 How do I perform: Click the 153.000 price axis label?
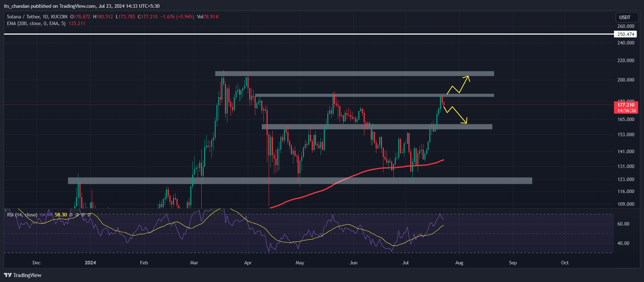[x=626, y=134]
